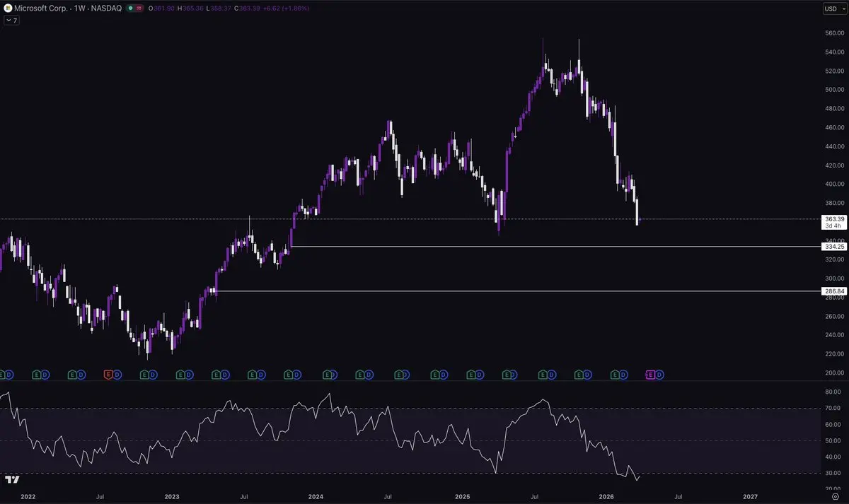Image resolution: width=849 pixels, height=504 pixels.
Task: Click the 560.00 price scale label
Action: [833, 33]
